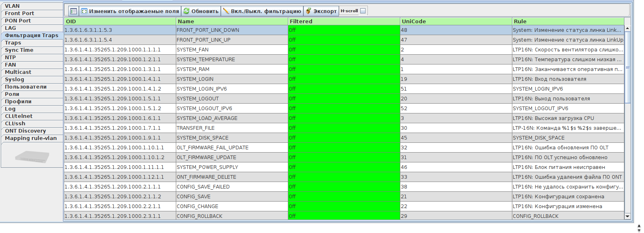Viewport: 644px width, 233px height.
Task: Sort by the Rule column header
Action: pos(568,21)
